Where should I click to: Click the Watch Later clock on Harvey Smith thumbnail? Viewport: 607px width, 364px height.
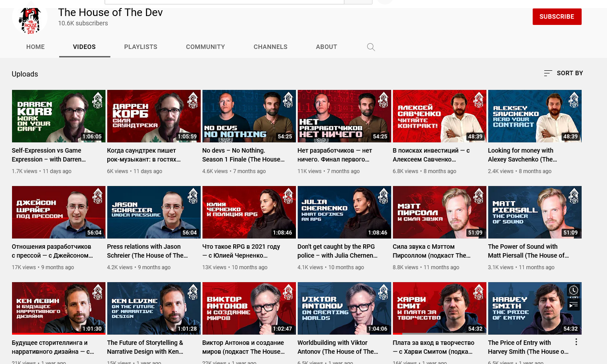pyautogui.click(x=574, y=290)
